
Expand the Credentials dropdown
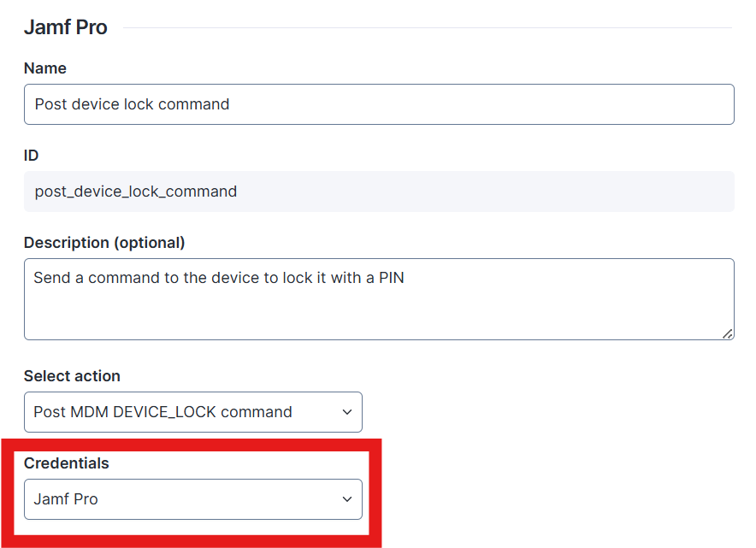coord(192,499)
